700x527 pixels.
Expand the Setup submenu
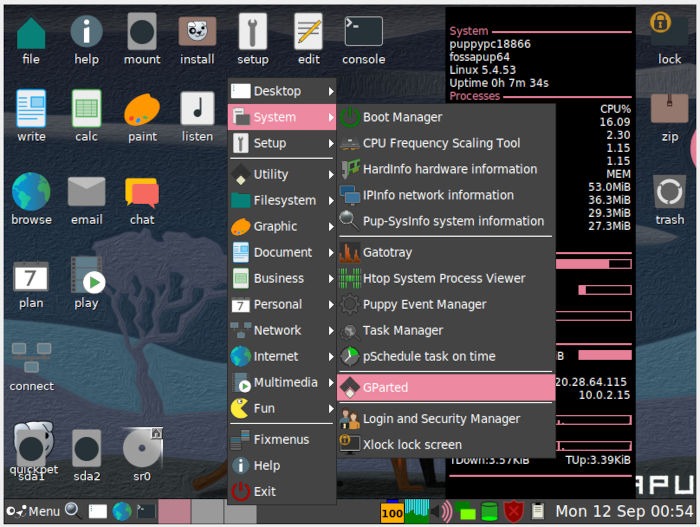282,143
